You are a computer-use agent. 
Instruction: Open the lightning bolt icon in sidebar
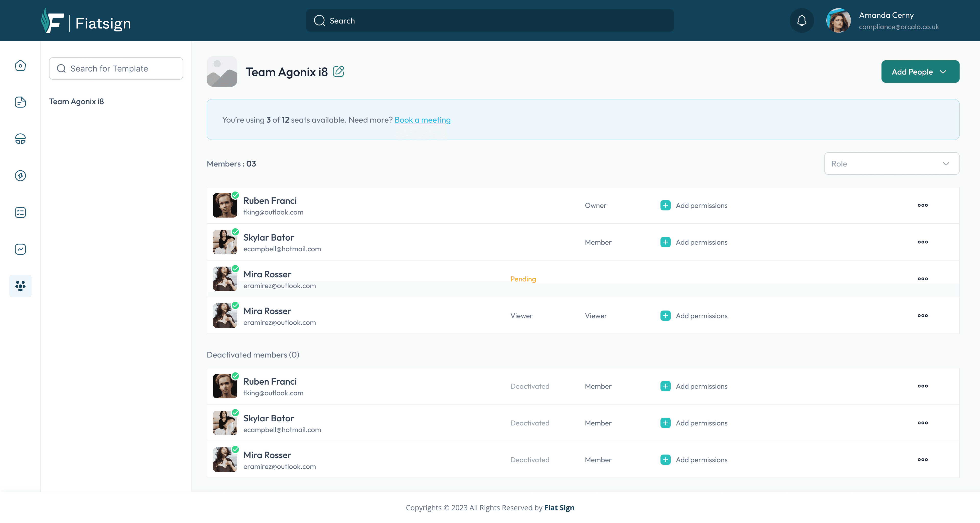tap(20, 175)
